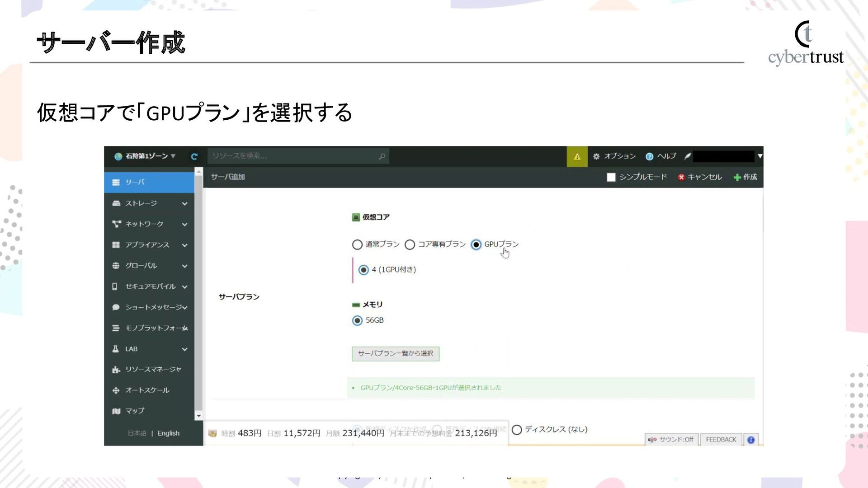
Task: Select the コア専有プラン radio button
Action: click(410, 245)
